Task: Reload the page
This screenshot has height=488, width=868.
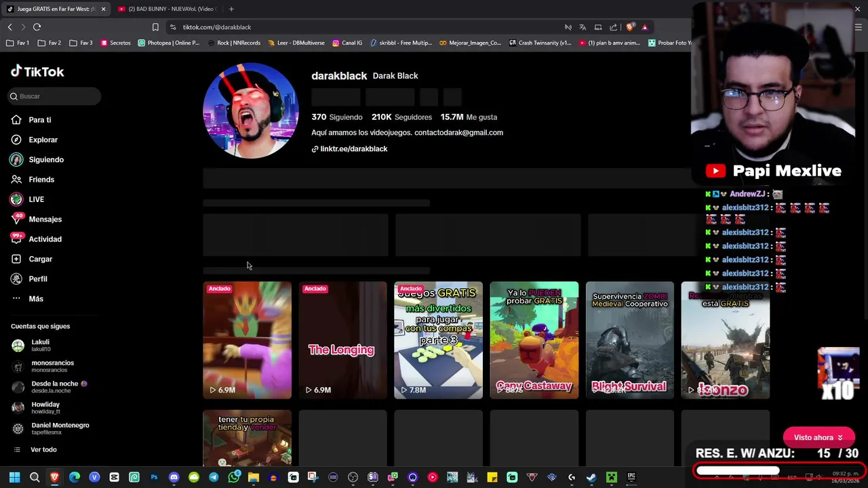Action: click(x=37, y=27)
